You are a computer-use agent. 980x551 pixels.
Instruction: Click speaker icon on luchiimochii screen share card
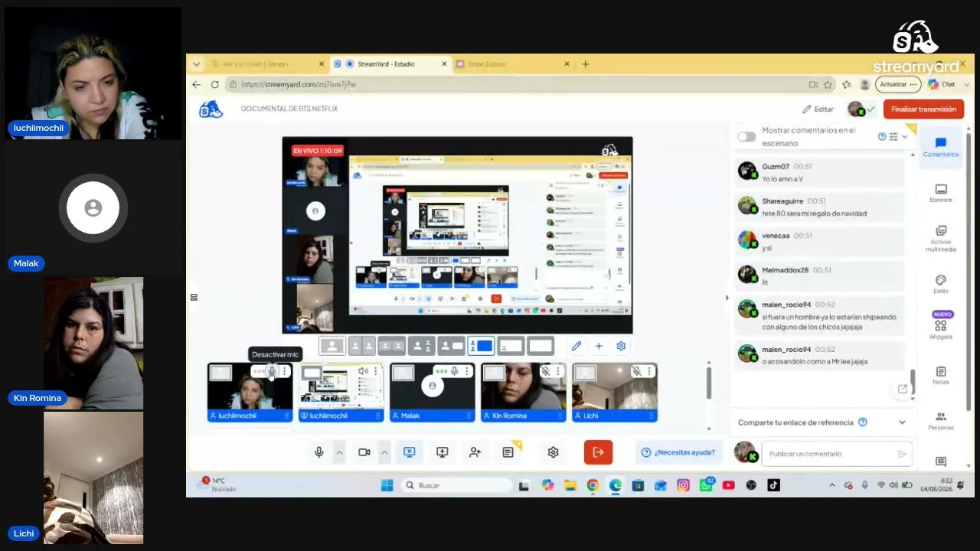click(363, 371)
